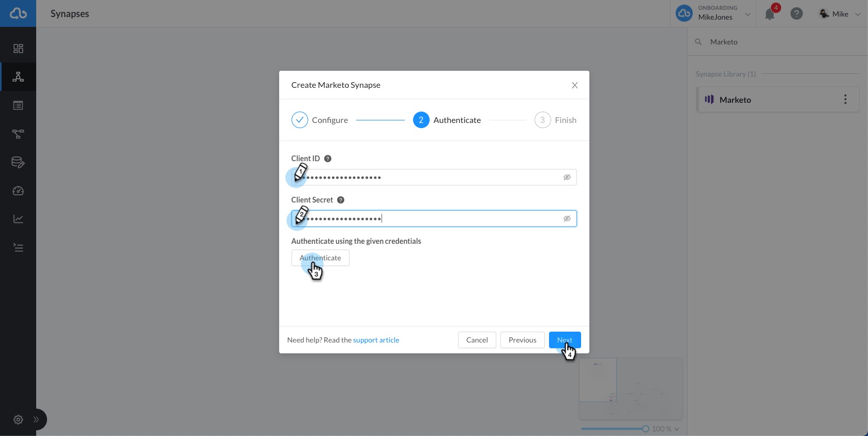Screen dimensions: 868x436
Task: Select the Authenticate step
Action: click(447, 120)
